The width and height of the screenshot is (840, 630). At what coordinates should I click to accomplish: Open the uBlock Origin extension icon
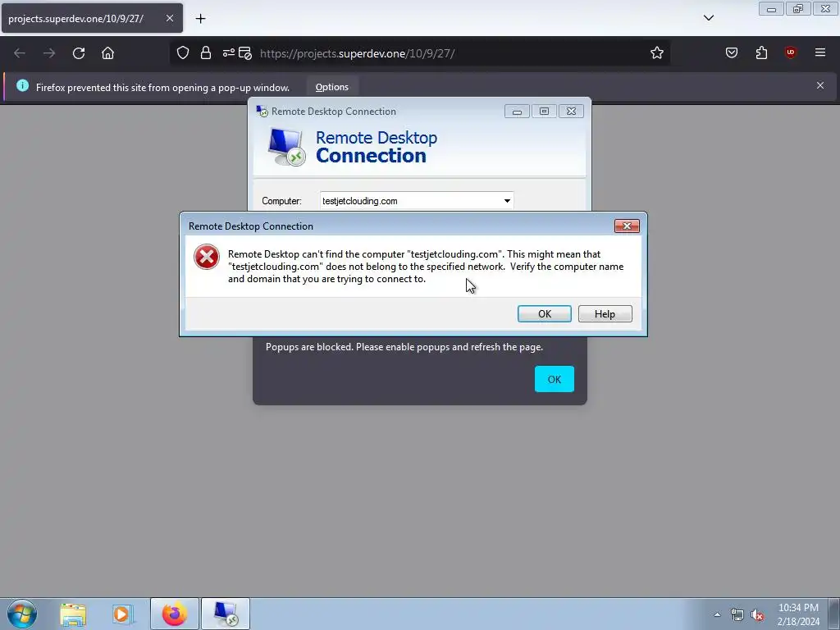point(790,52)
